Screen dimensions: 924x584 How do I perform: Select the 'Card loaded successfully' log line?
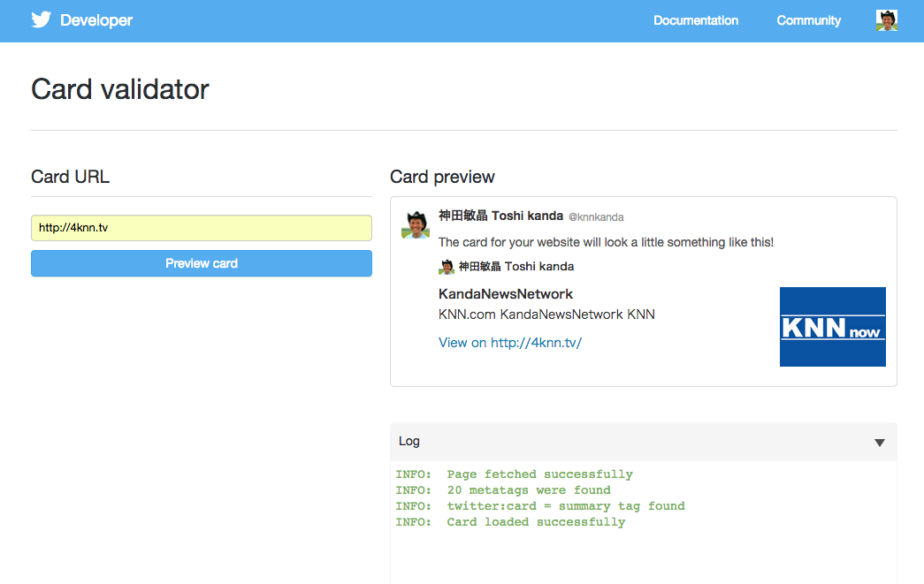[x=510, y=521]
